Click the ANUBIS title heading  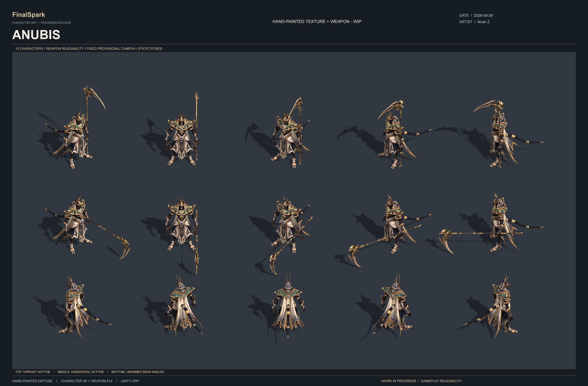click(x=36, y=35)
